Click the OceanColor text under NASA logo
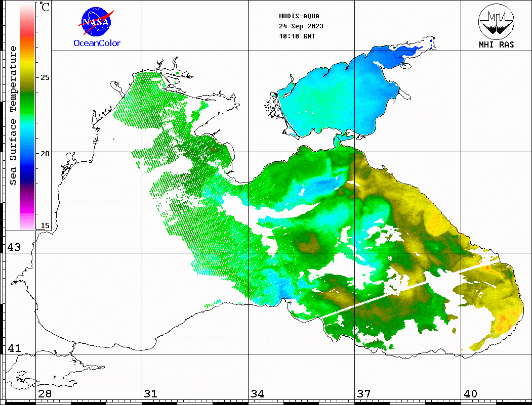The width and height of the screenshot is (532, 405). coord(97,43)
